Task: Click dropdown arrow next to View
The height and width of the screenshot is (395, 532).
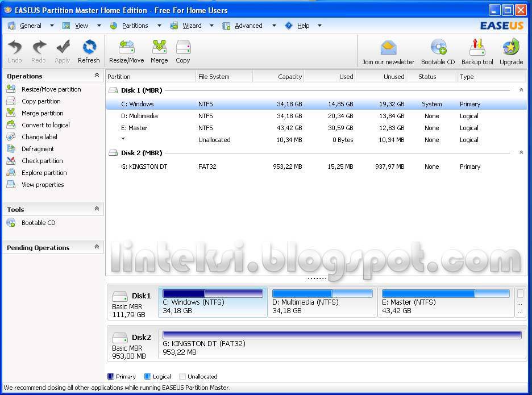Action: click(99, 26)
